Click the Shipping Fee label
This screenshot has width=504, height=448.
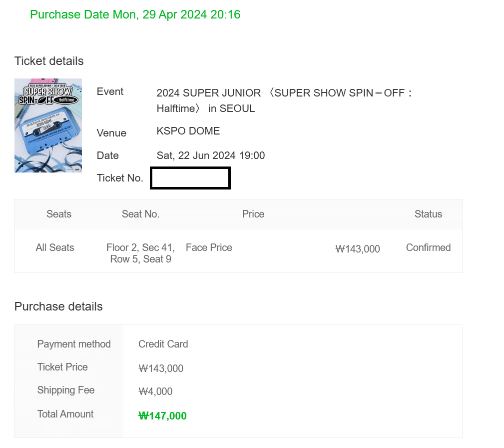click(x=66, y=390)
